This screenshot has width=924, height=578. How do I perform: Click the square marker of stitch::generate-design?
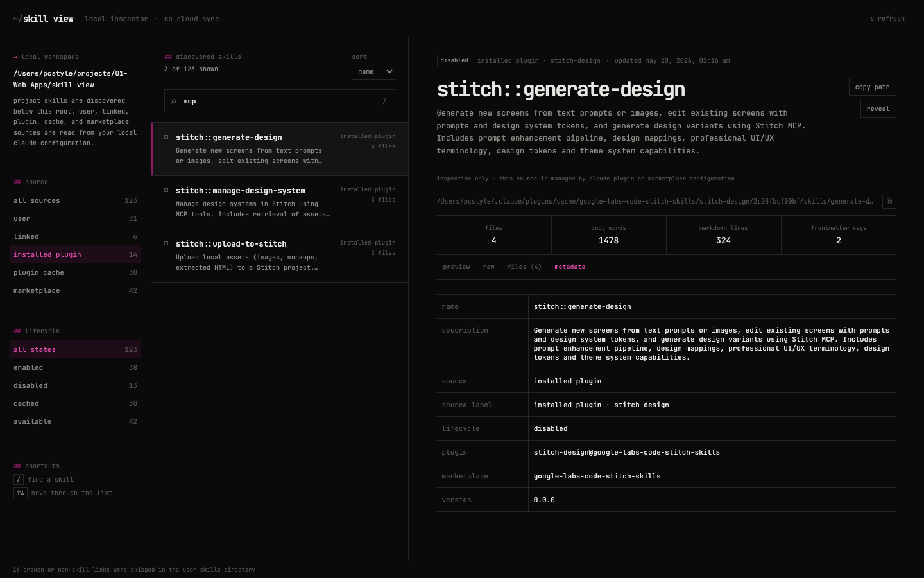[166, 137]
